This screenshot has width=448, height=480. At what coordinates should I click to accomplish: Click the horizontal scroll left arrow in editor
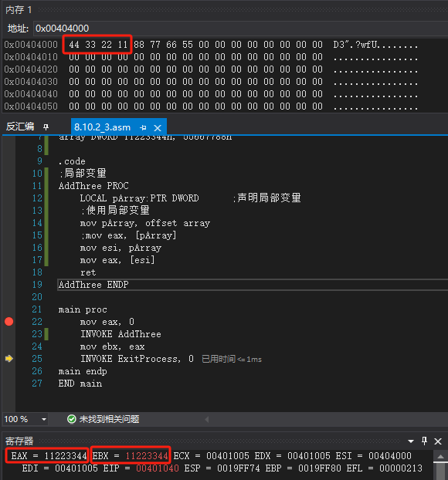pyautogui.click(x=207, y=419)
